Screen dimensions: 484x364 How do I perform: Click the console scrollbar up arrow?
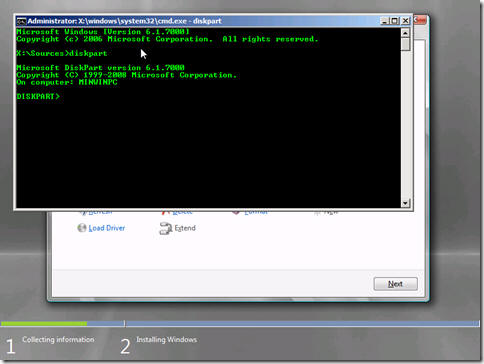[x=405, y=33]
